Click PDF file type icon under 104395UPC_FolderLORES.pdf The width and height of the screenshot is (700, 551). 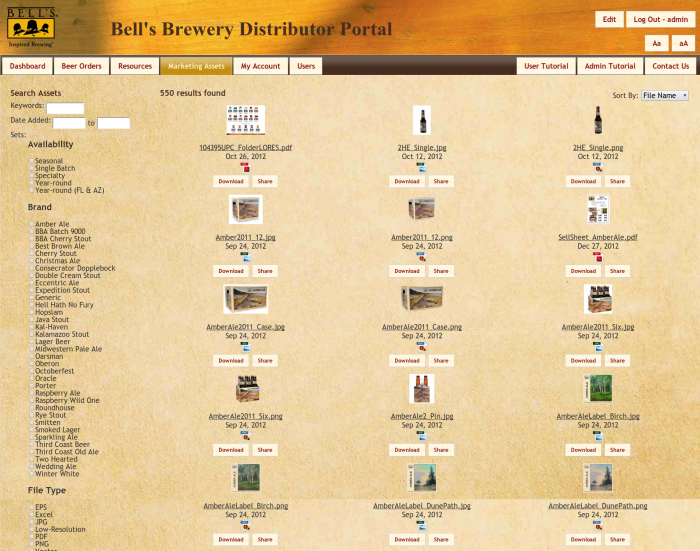(246, 168)
